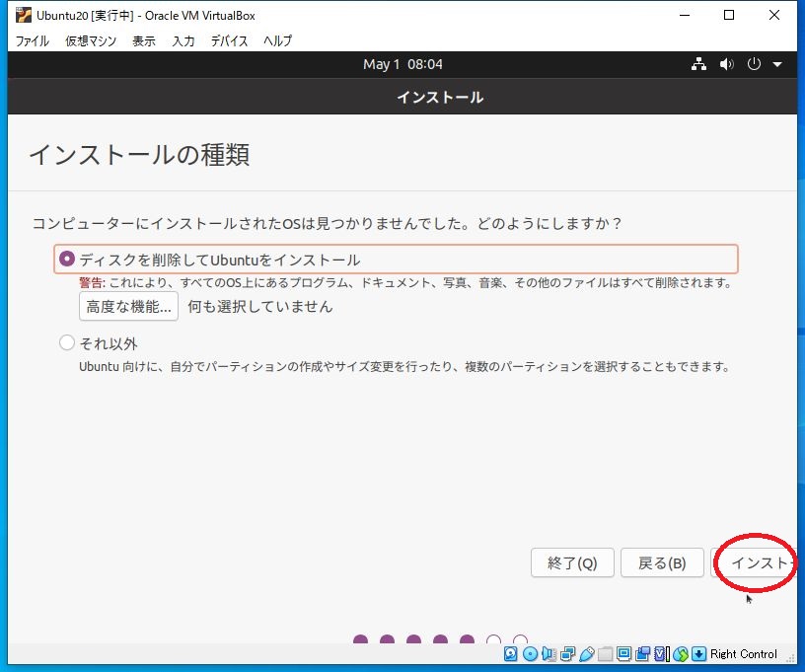Click the display settings status icon
This screenshot has width=805, height=672.
pyautogui.click(x=623, y=653)
